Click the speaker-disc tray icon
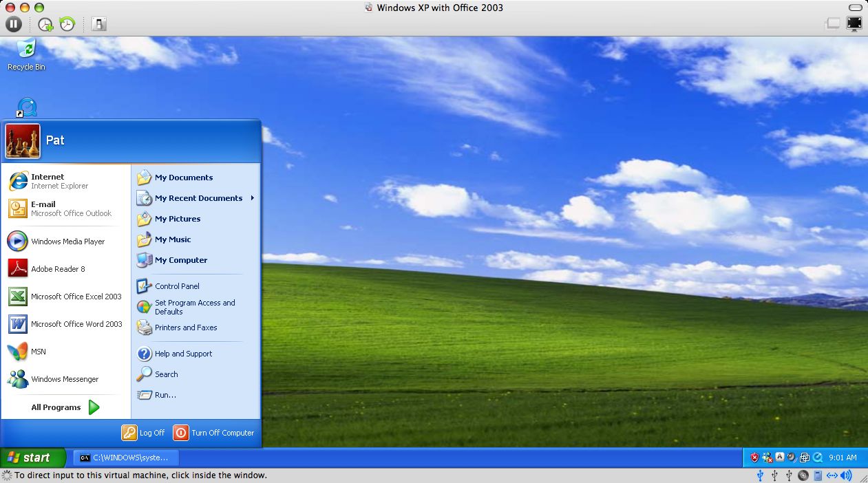The width and height of the screenshot is (868, 483). 792,457
